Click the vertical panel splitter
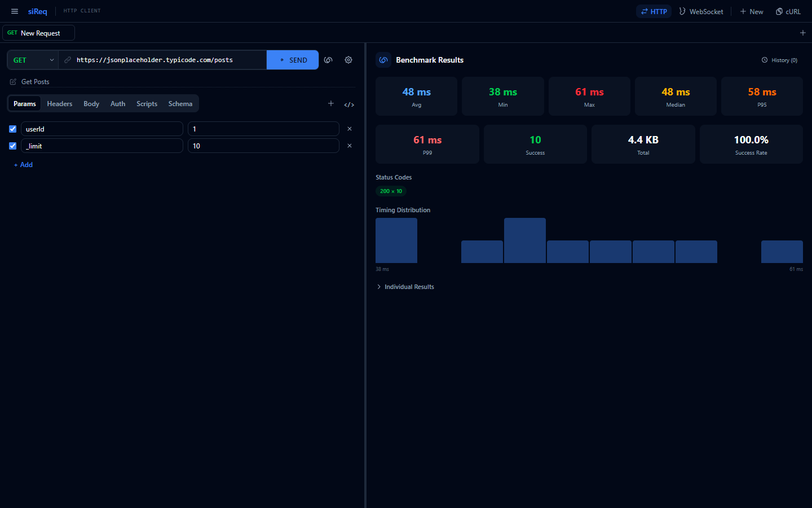812x508 pixels. [x=365, y=275]
